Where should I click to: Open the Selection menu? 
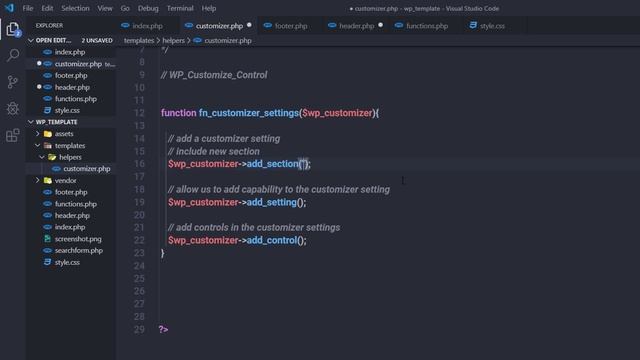pos(75,8)
